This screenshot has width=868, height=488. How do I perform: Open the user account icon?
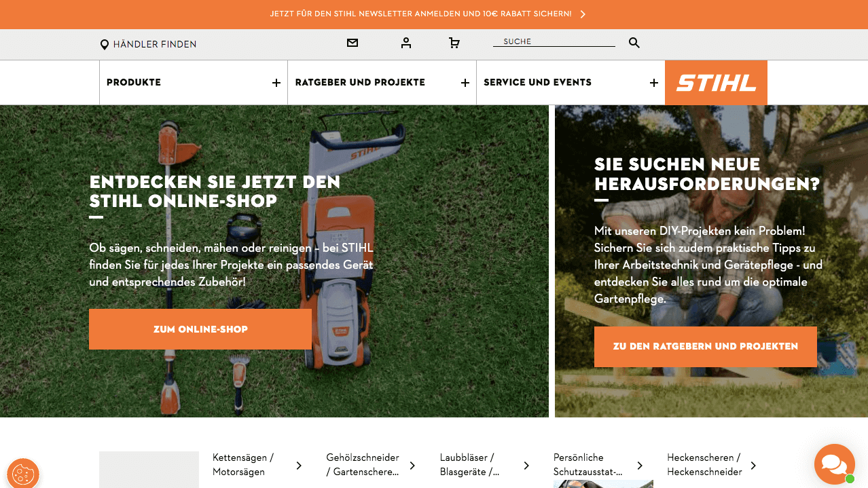click(x=406, y=43)
